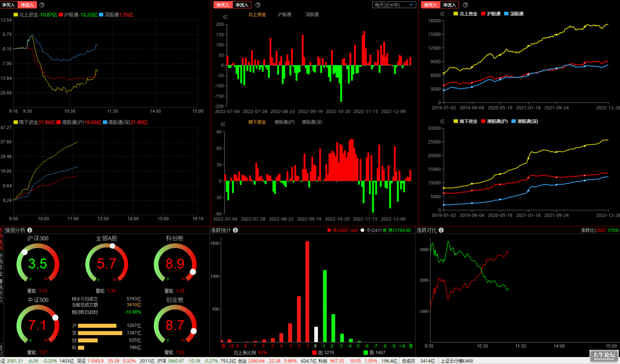Click the dropdown arrow of the period selector
The image size is (620, 364).
[411, 5]
